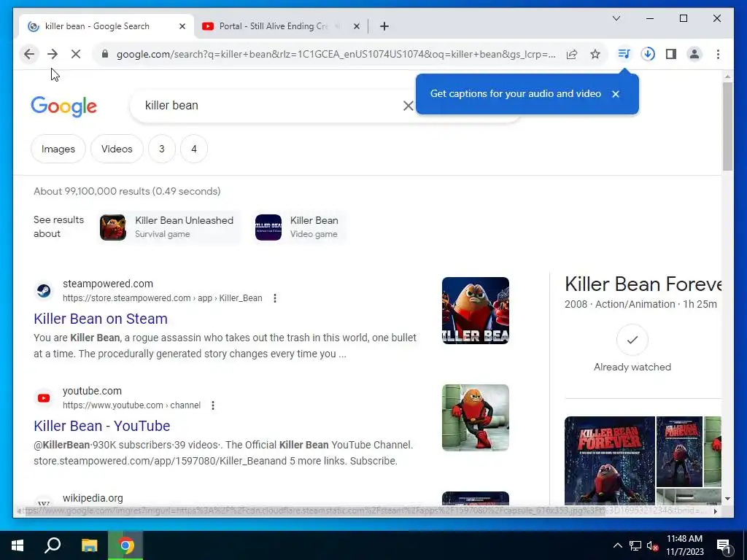View site information via the lock icon
This screenshot has width=747, height=560.
coord(105,54)
